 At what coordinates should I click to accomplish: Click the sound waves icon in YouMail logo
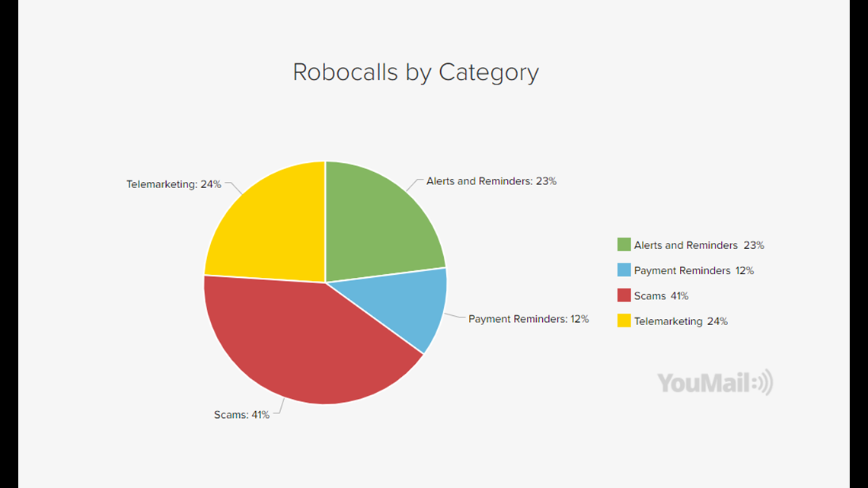point(764,382)
